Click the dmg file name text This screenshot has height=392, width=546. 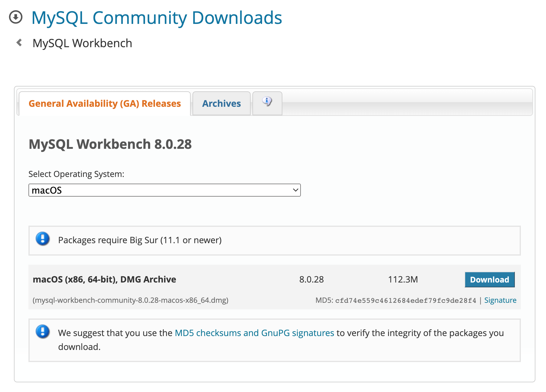coord(130,300)
